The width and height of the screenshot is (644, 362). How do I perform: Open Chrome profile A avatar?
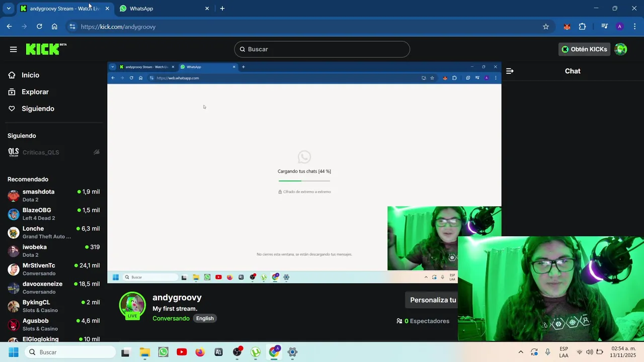click(x=620, y=27)
